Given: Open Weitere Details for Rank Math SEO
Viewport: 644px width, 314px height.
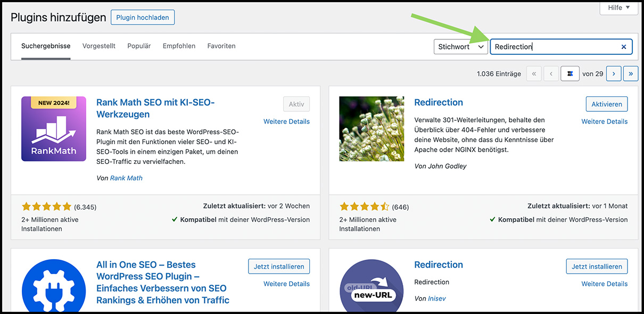Looking at the screenshot, I should point(286,122).
